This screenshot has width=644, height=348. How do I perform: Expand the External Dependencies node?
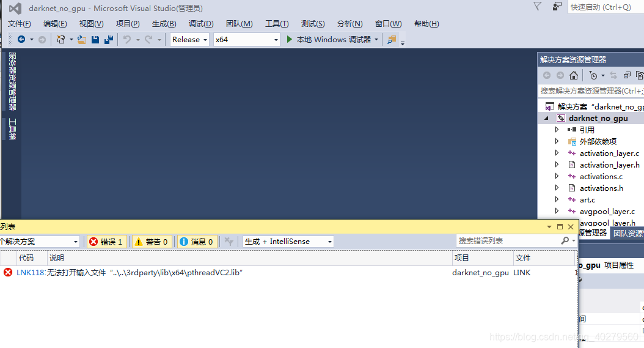coord(557,141)
